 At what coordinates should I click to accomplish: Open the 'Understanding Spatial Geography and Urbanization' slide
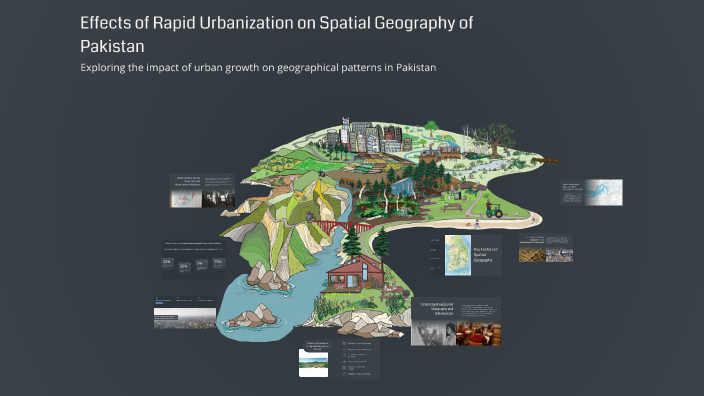pyautogui.click(x=456, y=321)
